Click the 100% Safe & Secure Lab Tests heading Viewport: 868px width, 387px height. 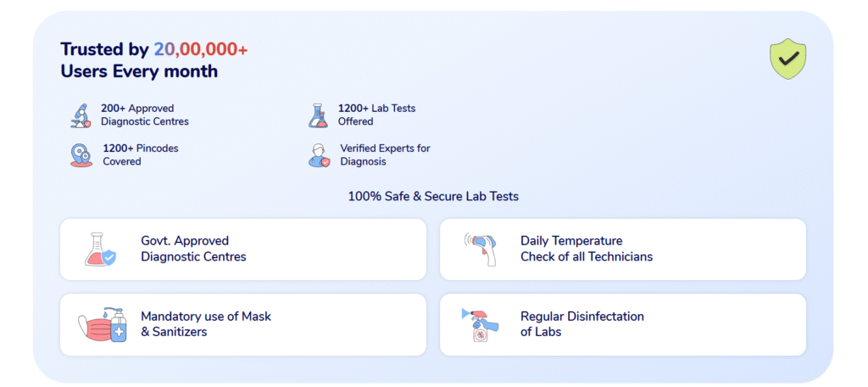433,196
